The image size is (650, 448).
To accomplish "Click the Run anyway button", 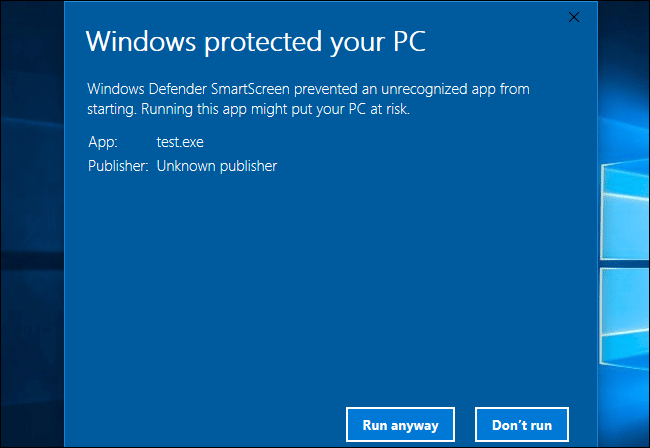I will pyautogui.click(x=400, y=424).
